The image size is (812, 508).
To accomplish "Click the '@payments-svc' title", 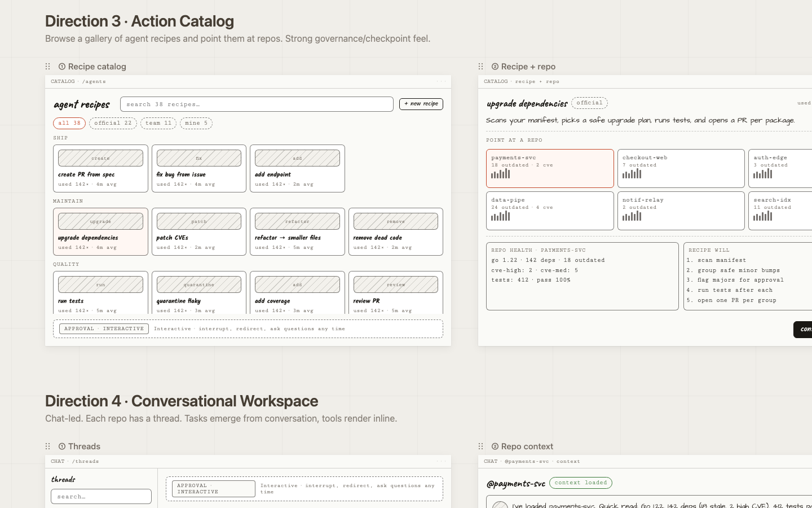I will pos(516,484).
